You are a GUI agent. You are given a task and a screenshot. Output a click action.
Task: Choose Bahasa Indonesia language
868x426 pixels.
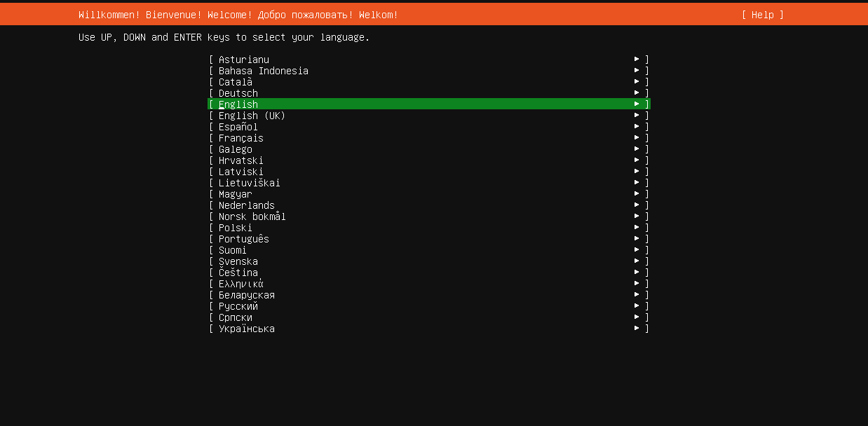point(429,71)
